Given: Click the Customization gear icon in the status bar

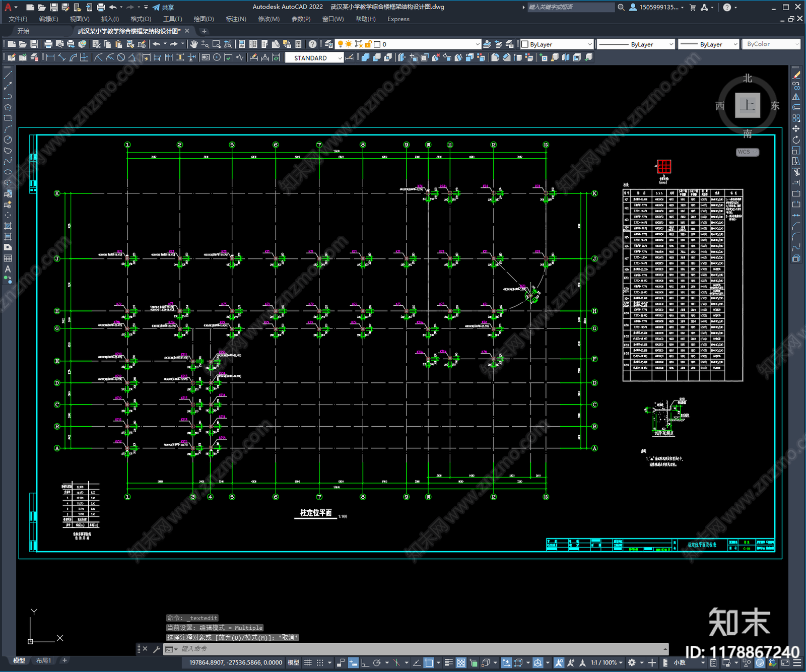Looking at the screenshot, I should click(x=632, y=662).
